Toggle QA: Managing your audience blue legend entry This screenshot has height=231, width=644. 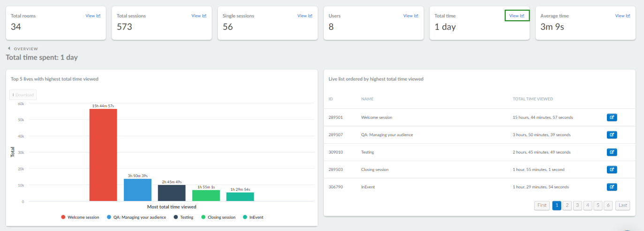click(136, 217)
